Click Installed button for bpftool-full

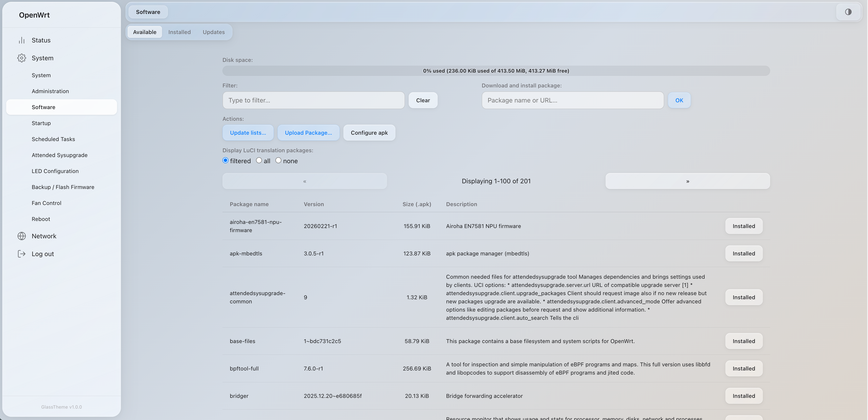click(x=744, y=369)
